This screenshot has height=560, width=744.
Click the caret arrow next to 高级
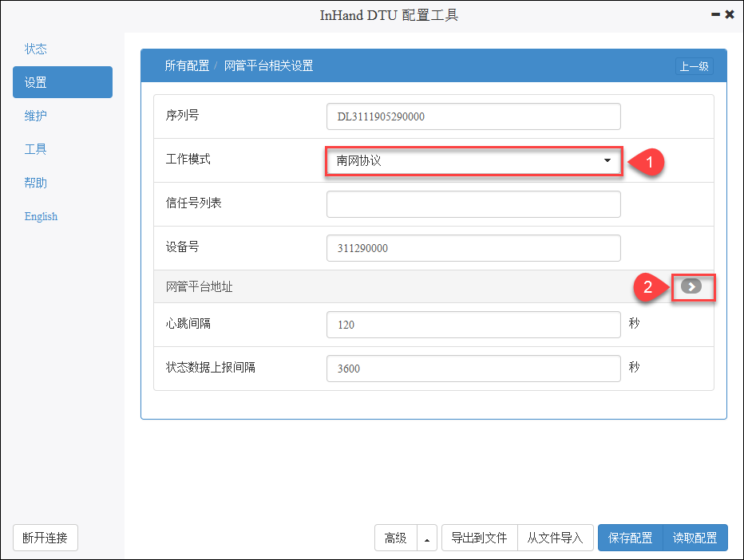427,538
